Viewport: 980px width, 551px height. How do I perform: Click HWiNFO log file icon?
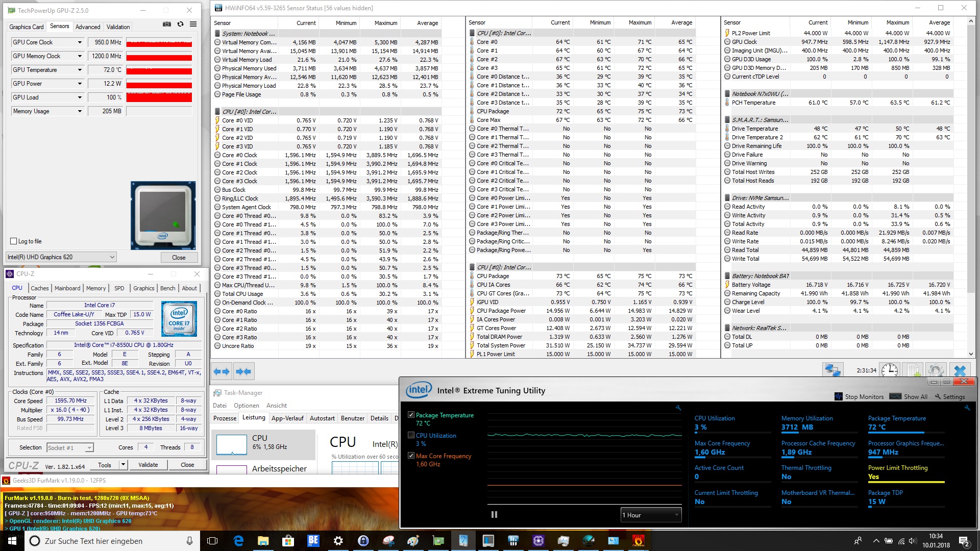click(913, 370)
